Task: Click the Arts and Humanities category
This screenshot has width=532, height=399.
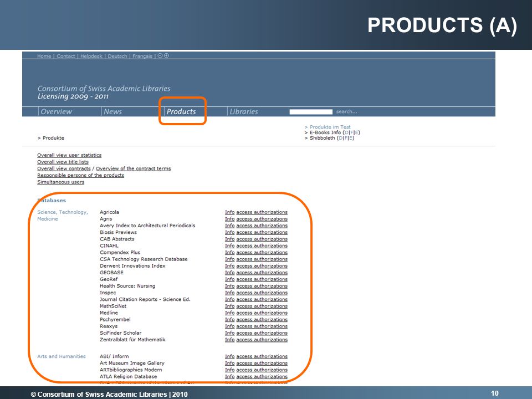Action: [62, 356]
